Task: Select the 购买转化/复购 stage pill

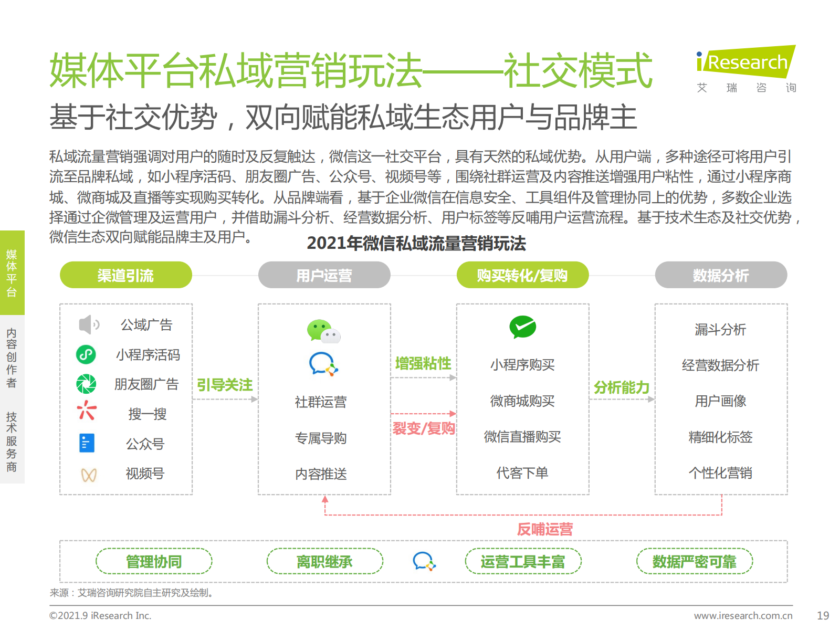Action: point(523,275)
